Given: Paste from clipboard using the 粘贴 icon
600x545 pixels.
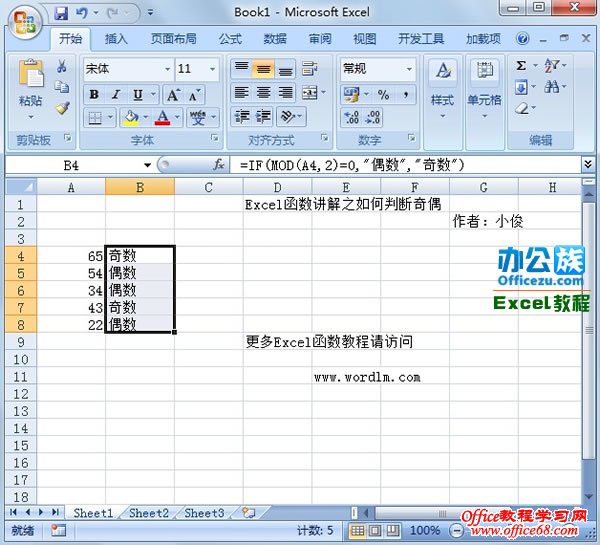Looking at the screenshot, I should point(31,72).
